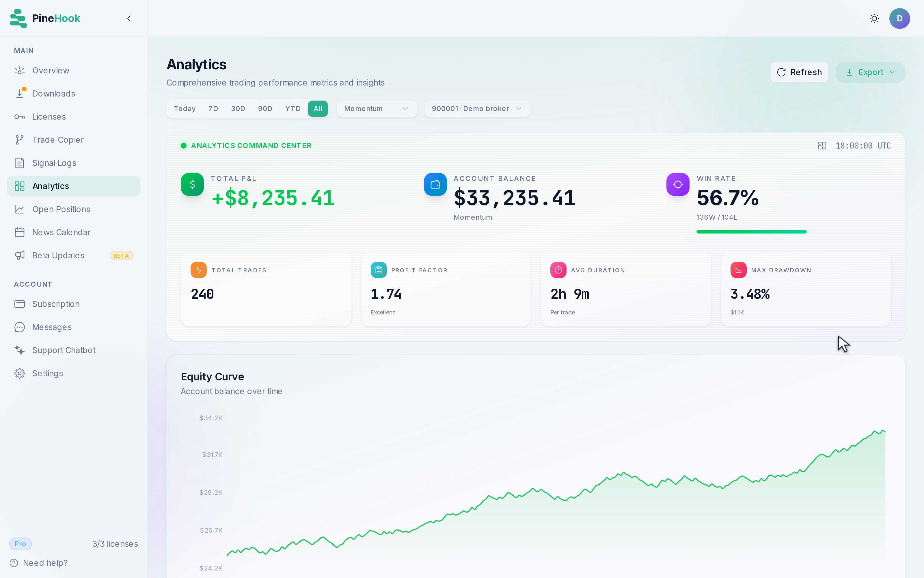Screen dimensions: 924x578
Task: Click the 2h 9m average duration value
Action: tap(570, 294)
